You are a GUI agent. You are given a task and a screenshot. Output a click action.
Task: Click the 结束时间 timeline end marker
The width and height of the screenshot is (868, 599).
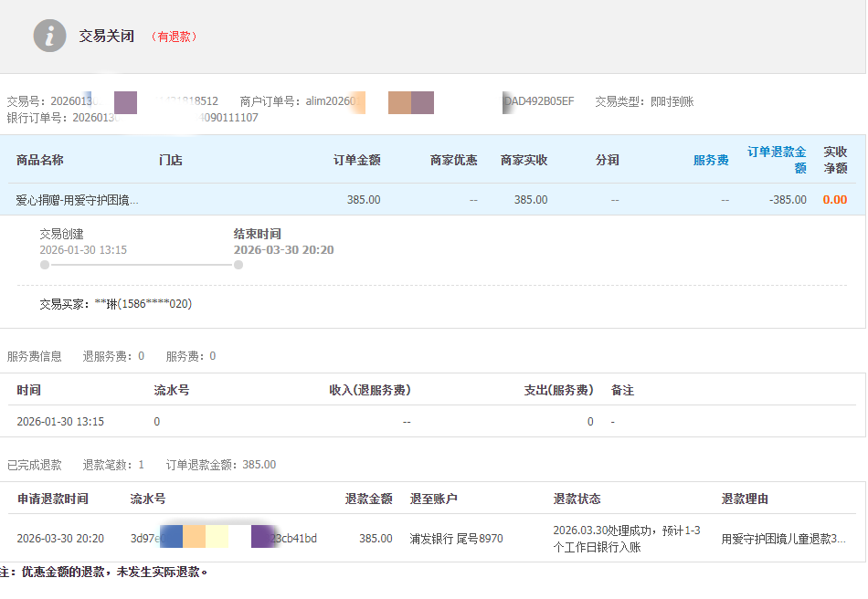238,265
